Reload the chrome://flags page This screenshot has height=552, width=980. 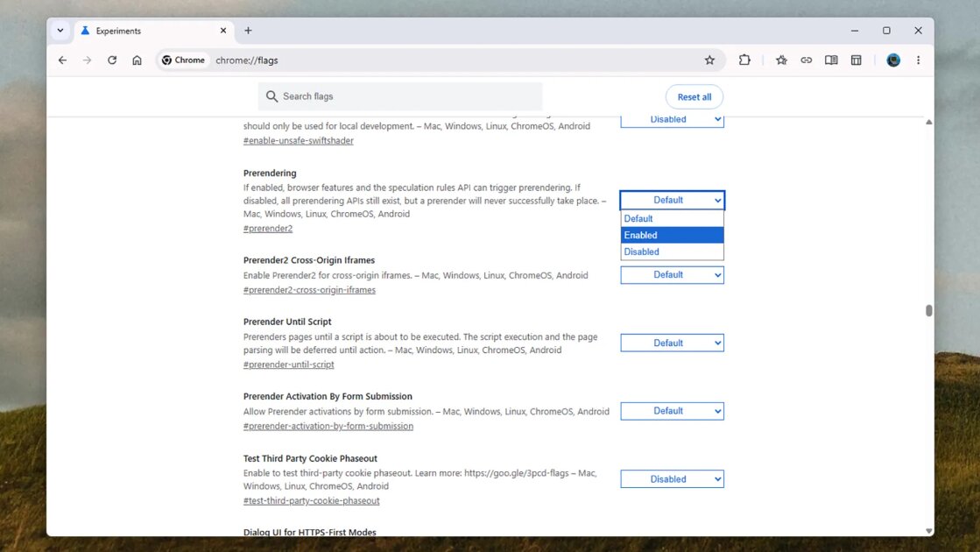pos(112,60)
